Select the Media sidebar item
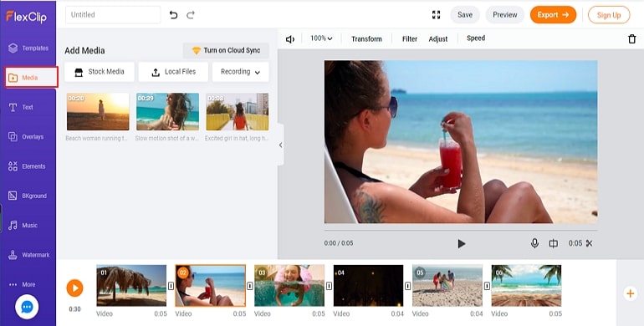 pyautogui.click(x=31, y=78)
